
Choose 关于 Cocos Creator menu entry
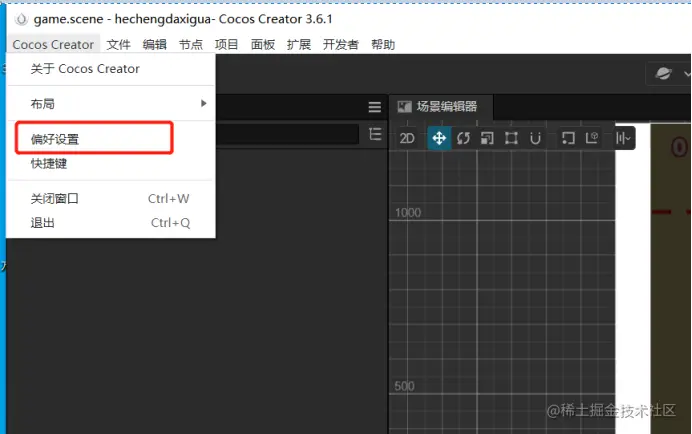(111, 69)
